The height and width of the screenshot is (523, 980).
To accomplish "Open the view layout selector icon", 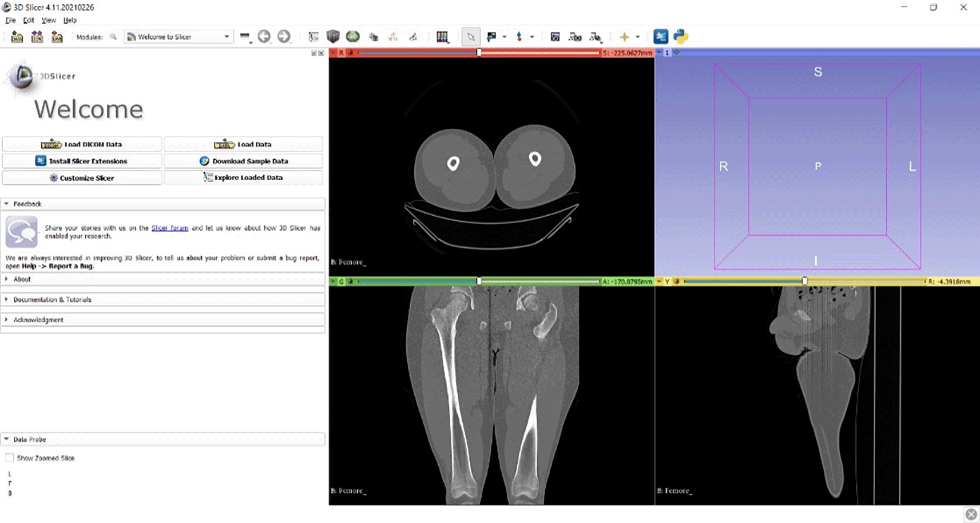I will point(442,37).
